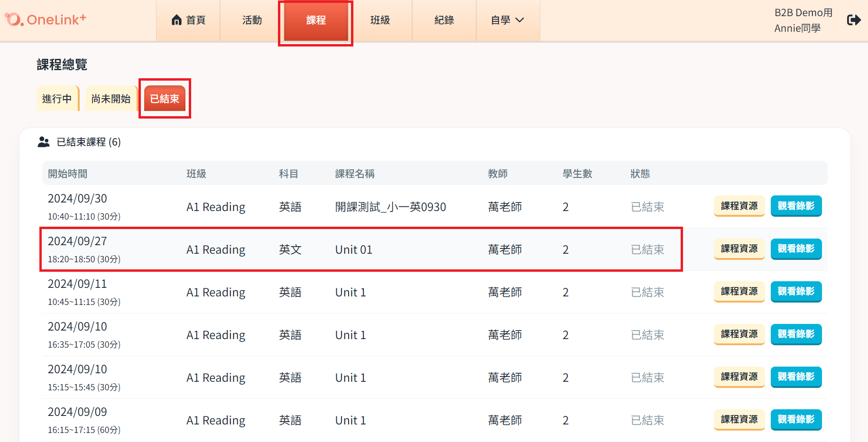Switch to the 尚未開始 filter tab
868x442 pixels.
pos(111,99)
